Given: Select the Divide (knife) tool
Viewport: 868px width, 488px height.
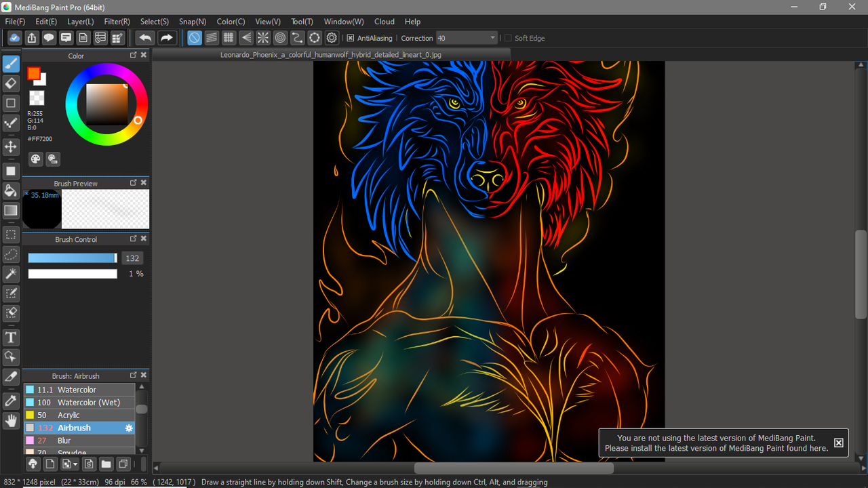Looking at the screenshot, I should coord(11,376).
